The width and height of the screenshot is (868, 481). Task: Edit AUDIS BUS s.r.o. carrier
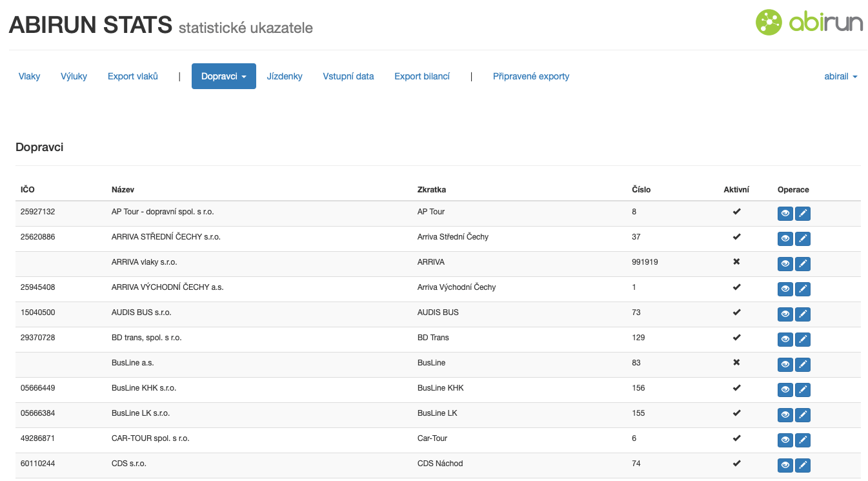(803, 314)
